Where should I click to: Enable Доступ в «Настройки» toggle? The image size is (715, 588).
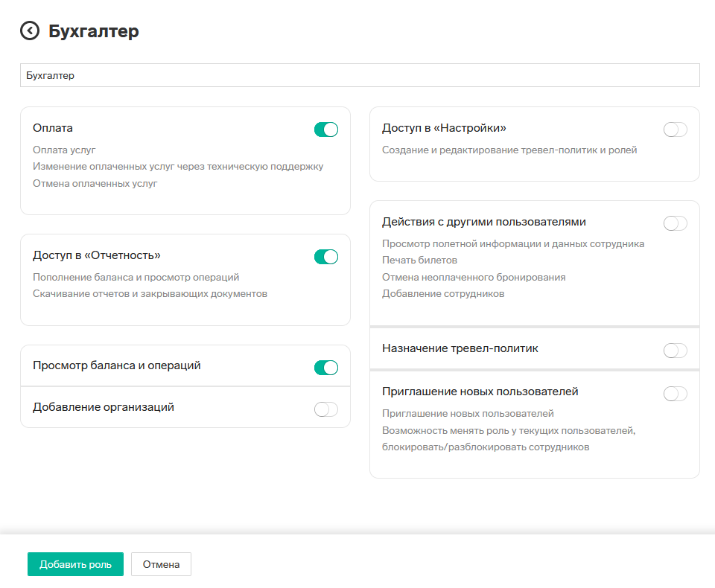pyautogui.click(x=676, y=130)
